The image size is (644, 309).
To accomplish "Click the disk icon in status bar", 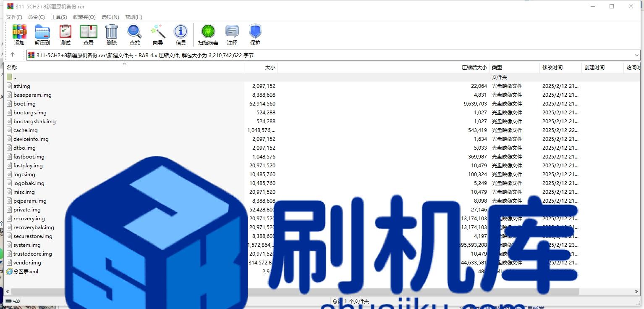I will click(x=8, y=301).
